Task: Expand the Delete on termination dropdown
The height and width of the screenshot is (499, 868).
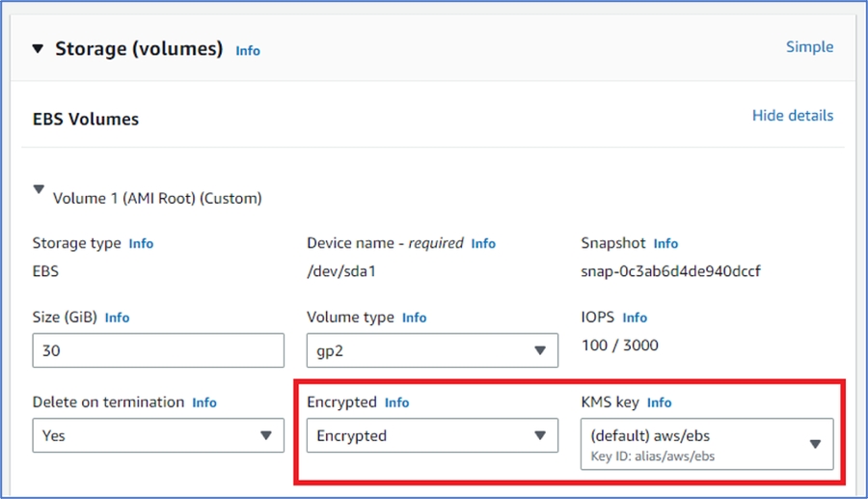Action: tap(158, 435)
